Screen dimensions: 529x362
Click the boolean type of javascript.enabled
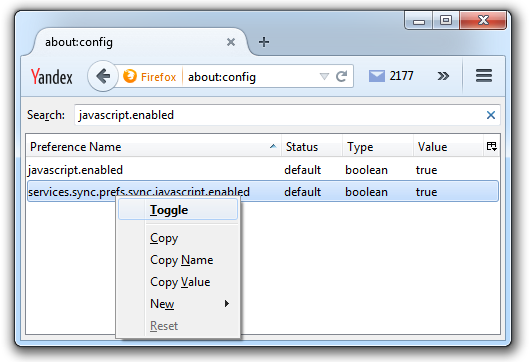pos(366,170)
